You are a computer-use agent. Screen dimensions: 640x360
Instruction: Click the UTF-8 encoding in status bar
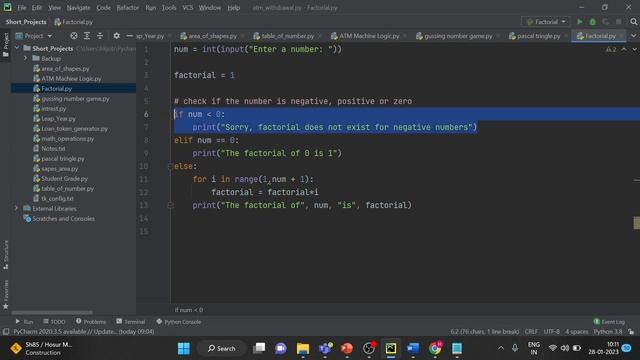pyautogui.click(x=551, y=331)
